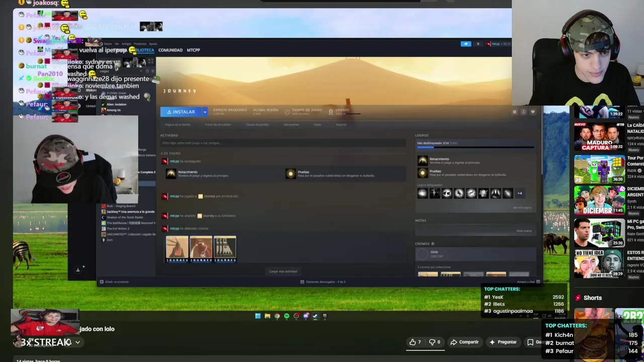Select The Evil Within 2 in library
This screenshot has width=644, height=362.
[x=115, y=228]
